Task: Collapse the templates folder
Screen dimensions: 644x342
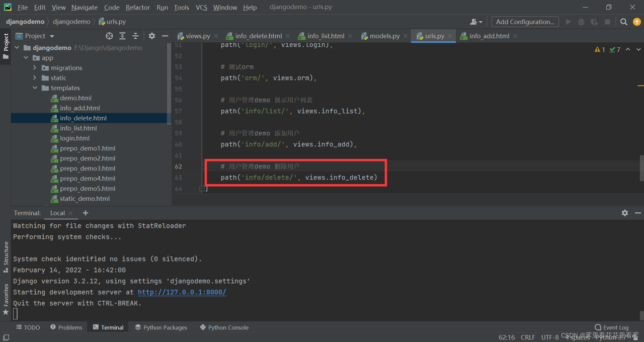Action: (x=35, y=88)
